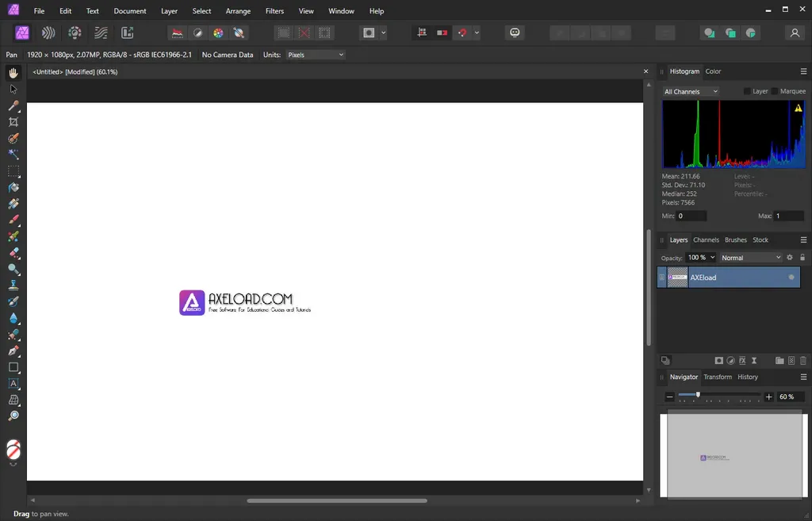Switch to the Channels tab
Viewport: 812px width, 521px height.
pyautogui.click(x=706, y=239)
